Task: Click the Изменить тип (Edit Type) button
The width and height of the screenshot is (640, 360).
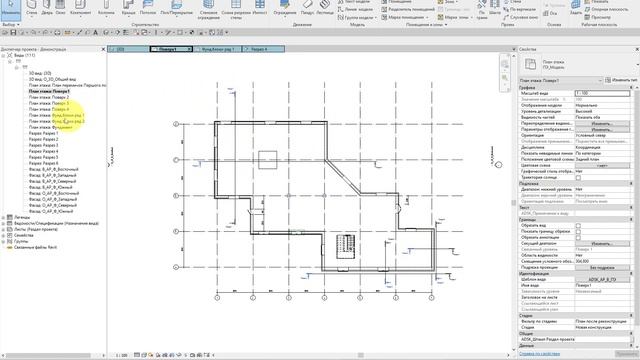Action: tap(621, 80)
